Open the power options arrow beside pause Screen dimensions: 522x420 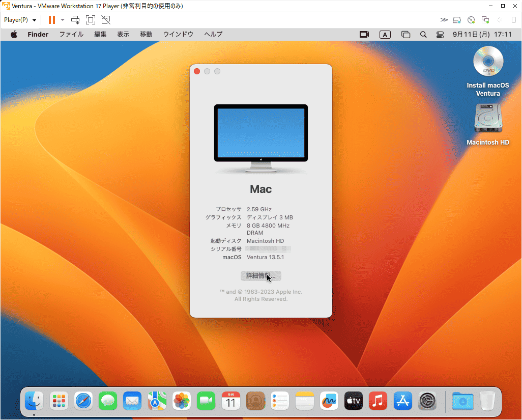(63, 20)
